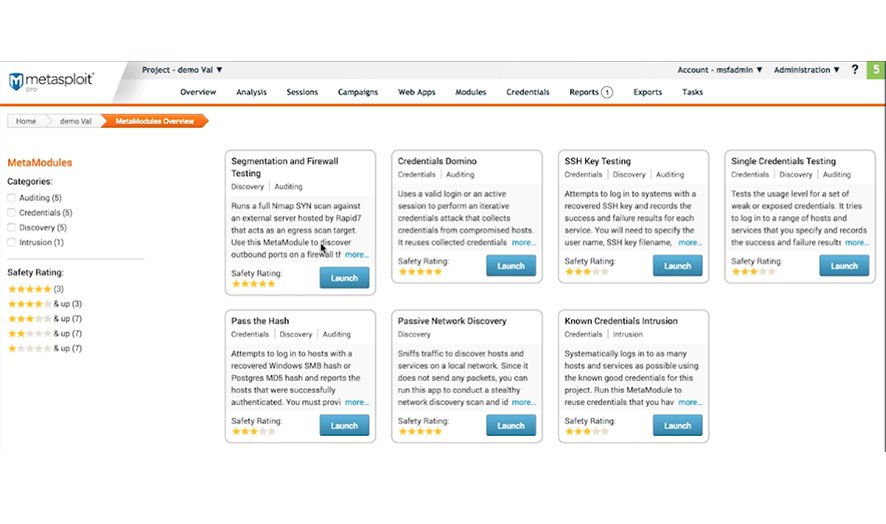886x524 pixels.
Task: Launch the Passive Network Discovery MetaModule
Action: 511,426
